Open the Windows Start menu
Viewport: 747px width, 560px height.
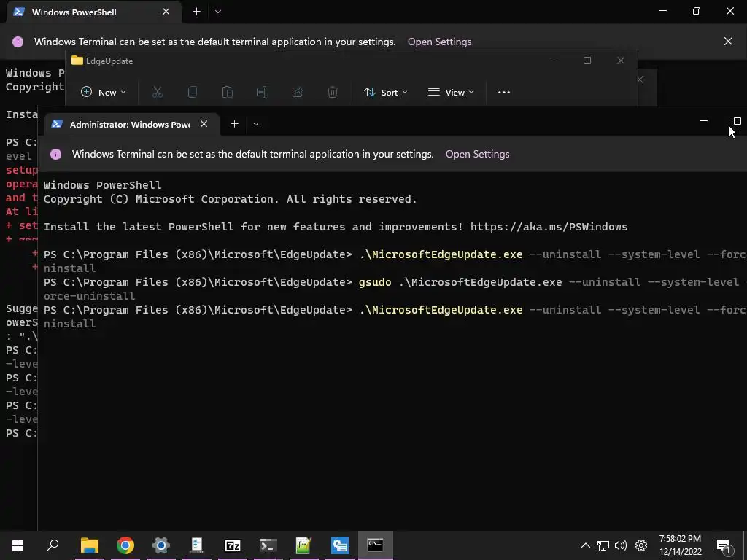click(x=18, y=545)
